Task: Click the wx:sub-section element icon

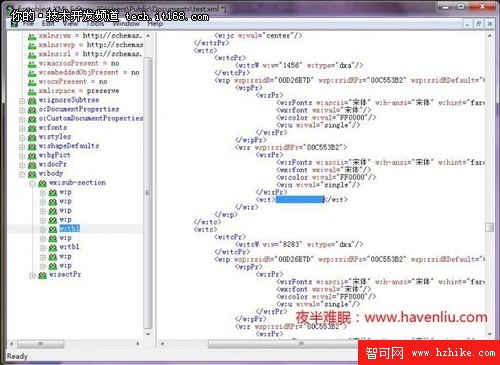Action: pos(42,183)
